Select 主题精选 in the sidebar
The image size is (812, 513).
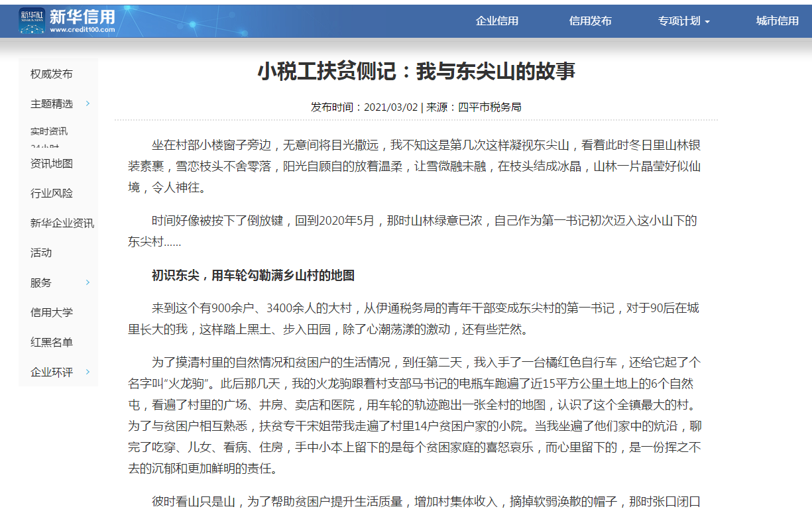tap(52, 104)
